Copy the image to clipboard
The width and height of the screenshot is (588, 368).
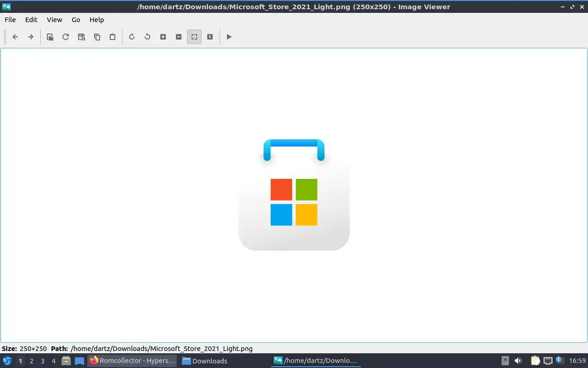click(97, 37)
